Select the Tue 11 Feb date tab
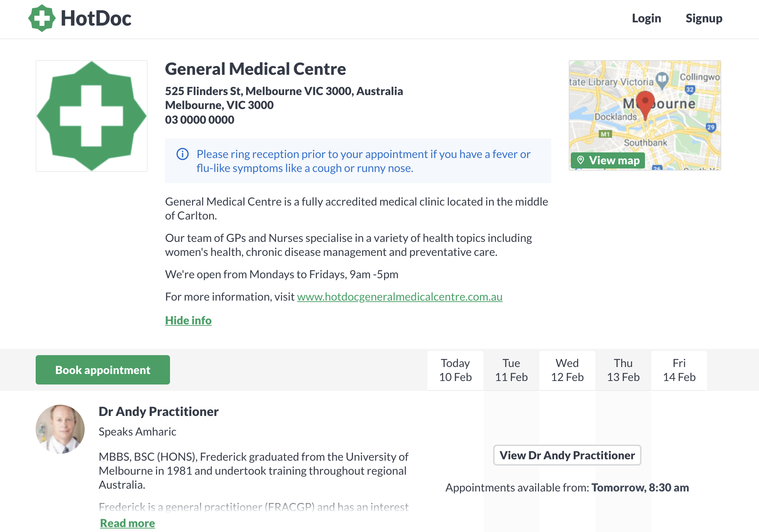This screenshot has height=532, width=759. coord(511,370)
